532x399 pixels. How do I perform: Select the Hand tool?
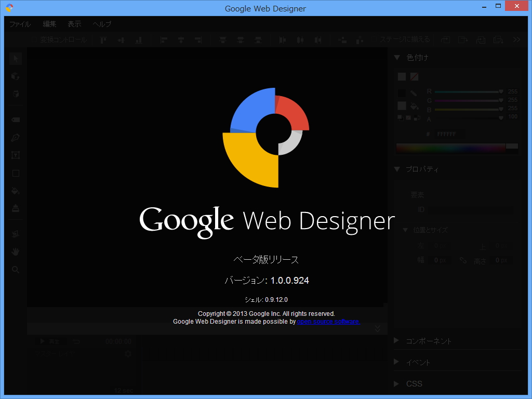15,251
